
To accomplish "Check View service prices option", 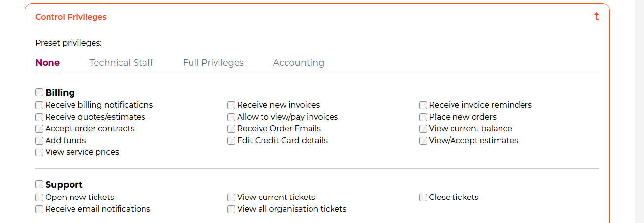I will (39, 152).
